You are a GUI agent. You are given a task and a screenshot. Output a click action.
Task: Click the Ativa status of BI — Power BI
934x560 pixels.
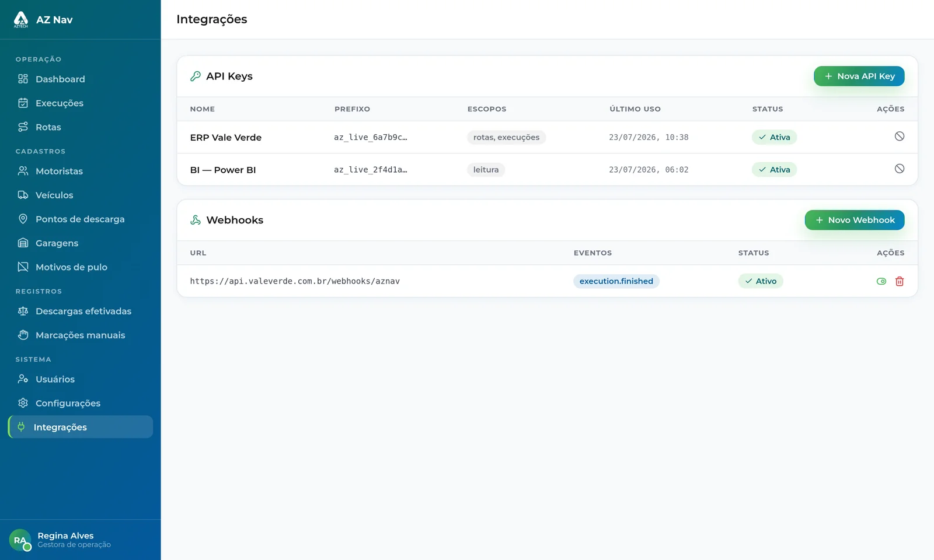[774, 170]
